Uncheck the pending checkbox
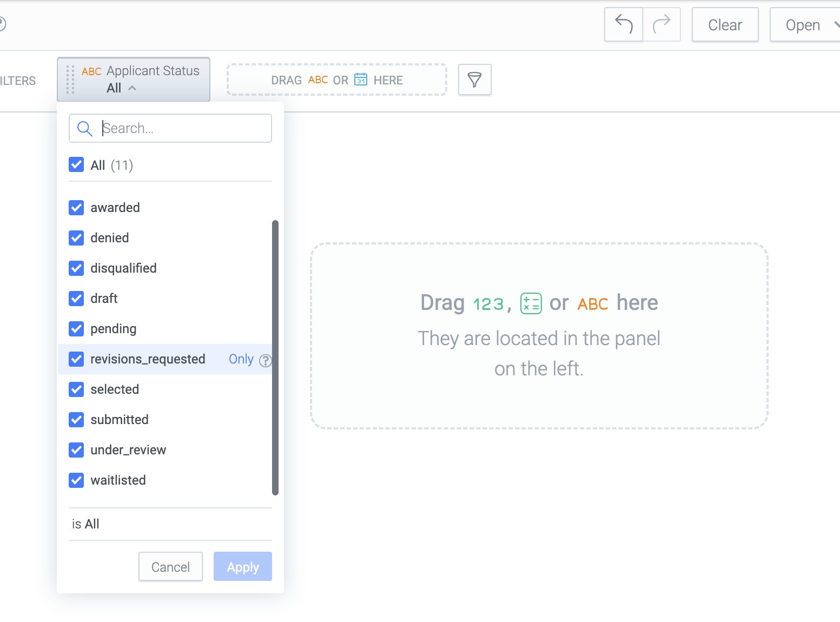840x622 pixels. [76, 329]
